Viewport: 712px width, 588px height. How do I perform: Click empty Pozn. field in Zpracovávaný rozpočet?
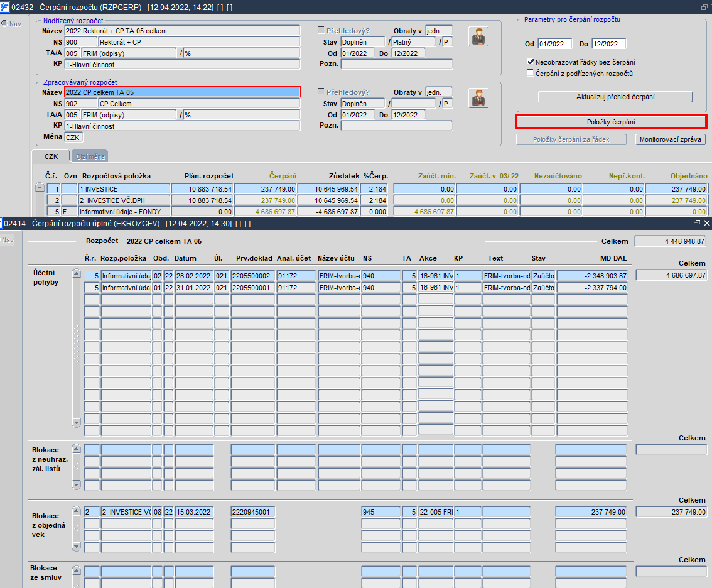coord(396,126)
